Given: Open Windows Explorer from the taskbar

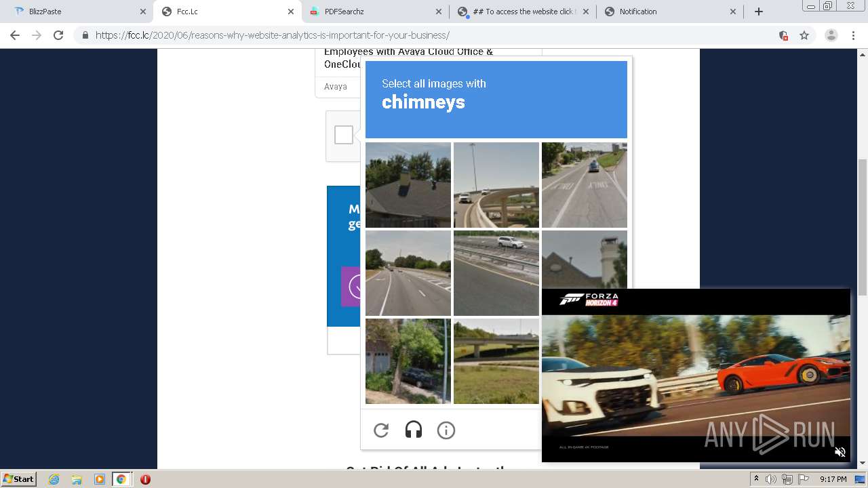Looking at the screenshot, I should [x=77, y=479].
